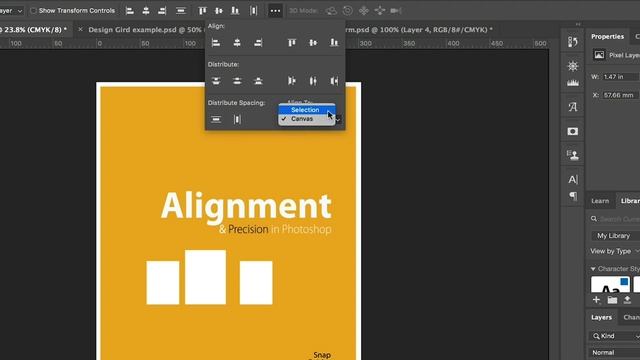Enable Show Transform Controls checkbox
The width and height of the screenshot is (640, 360).
[x=33, y=11]
